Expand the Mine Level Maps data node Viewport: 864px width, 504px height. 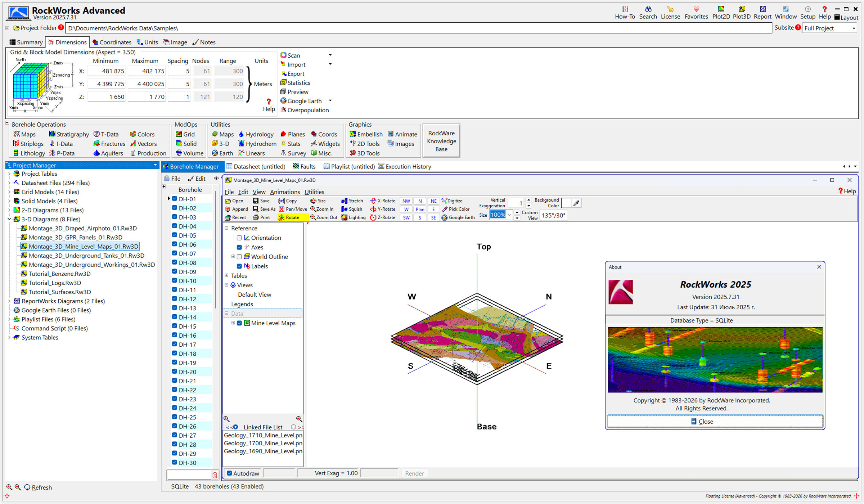coord(233,323)
